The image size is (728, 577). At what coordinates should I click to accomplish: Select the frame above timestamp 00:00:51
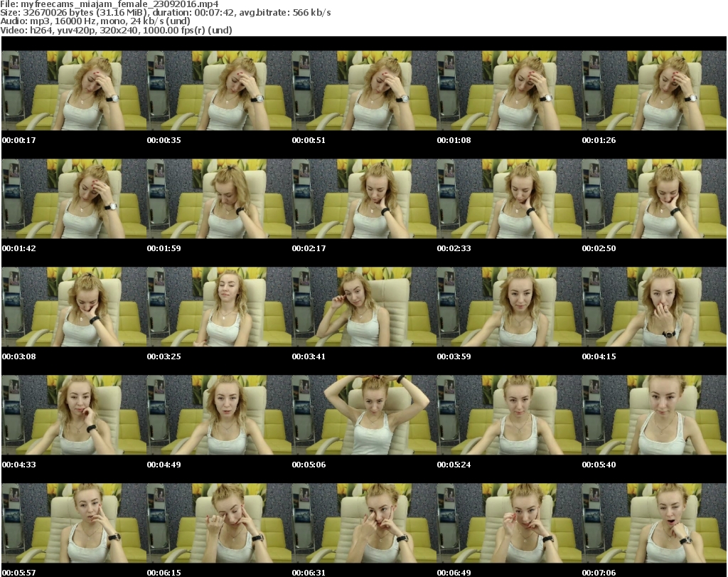(x=363, y=90)
